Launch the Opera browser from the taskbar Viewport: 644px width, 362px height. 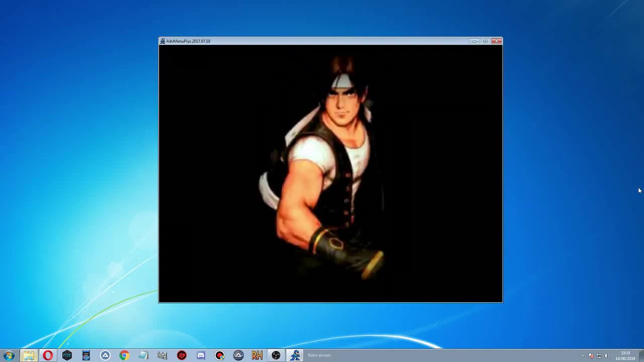[48, 355]
